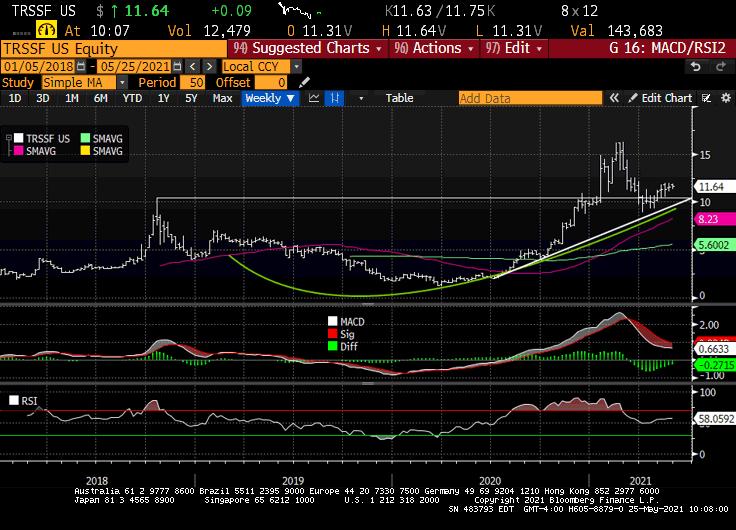Click the 11.64 last price axis label
The image size is (736, 530).
713,187
